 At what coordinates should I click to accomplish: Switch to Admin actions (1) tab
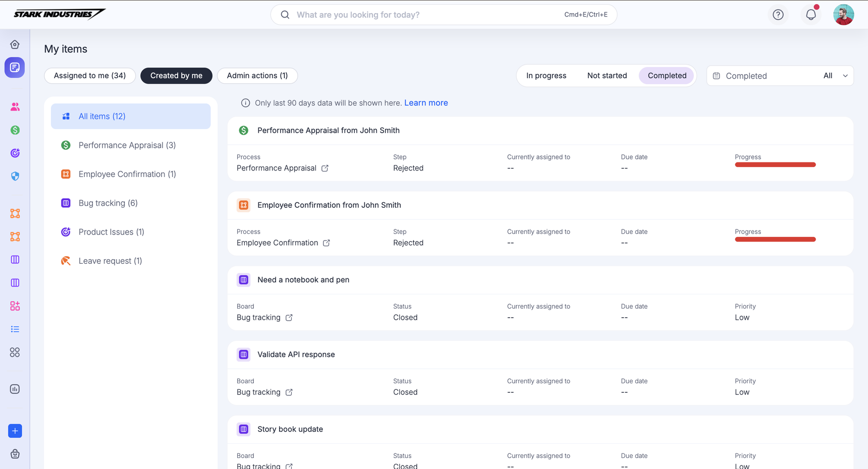click(257, 76)
